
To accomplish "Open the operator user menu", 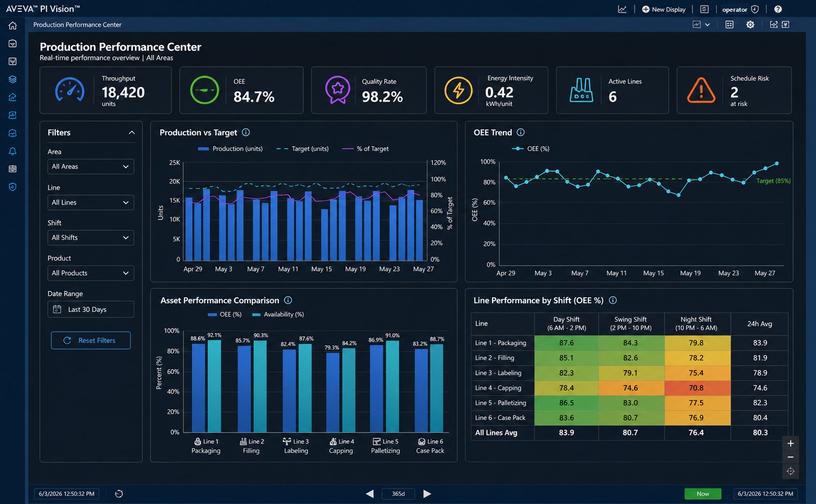I will [740, 9].
